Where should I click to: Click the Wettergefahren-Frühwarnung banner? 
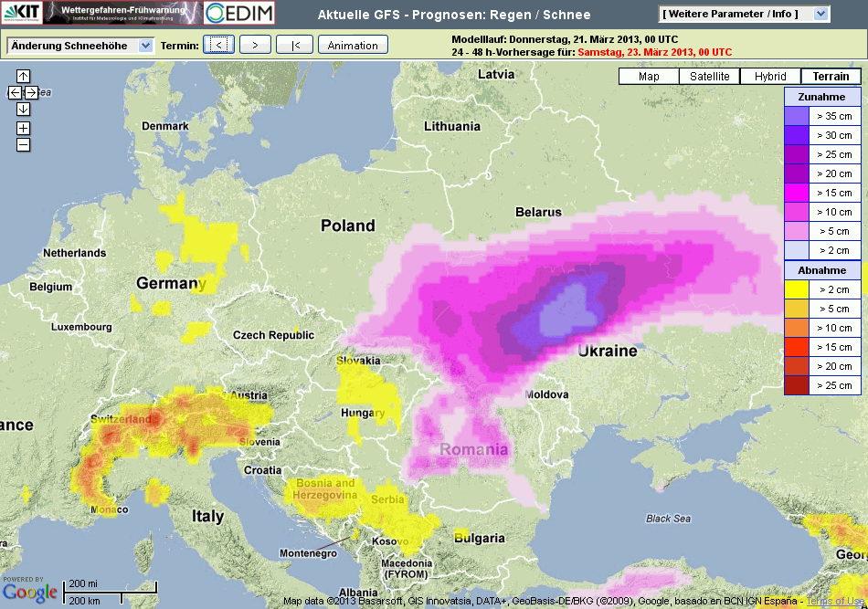pyautogui.click(x=122, y=13)
